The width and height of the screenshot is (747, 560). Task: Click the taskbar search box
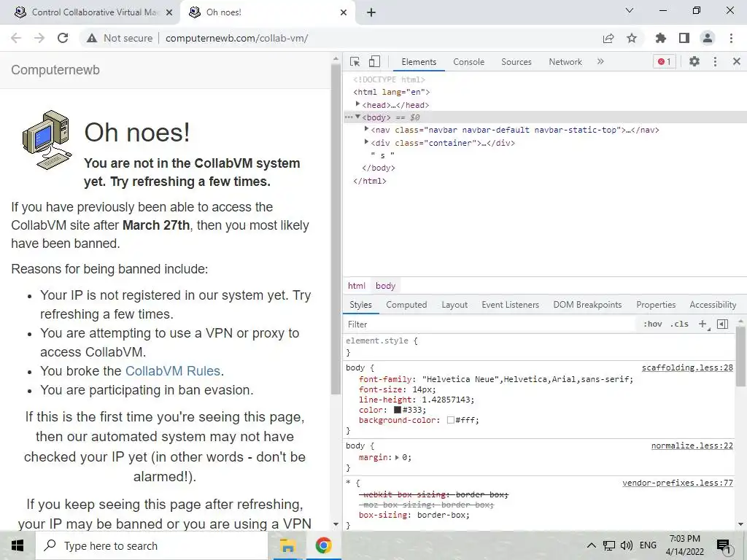(x=152, y=545)
